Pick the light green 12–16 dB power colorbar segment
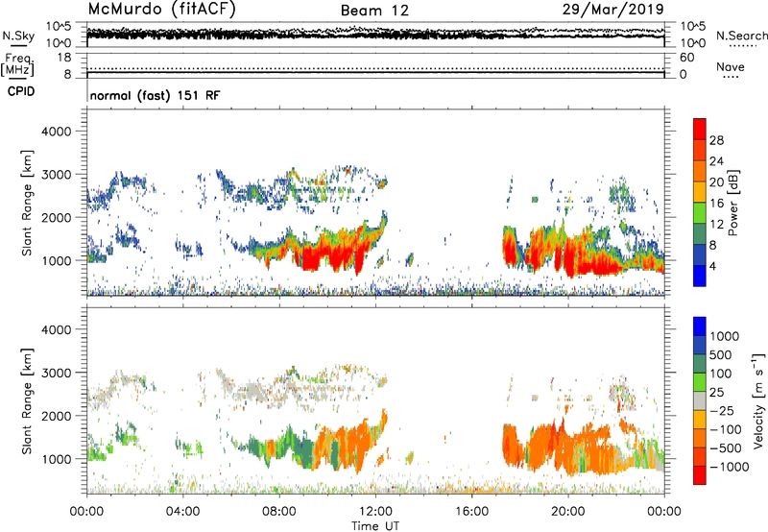 (700, 213)
